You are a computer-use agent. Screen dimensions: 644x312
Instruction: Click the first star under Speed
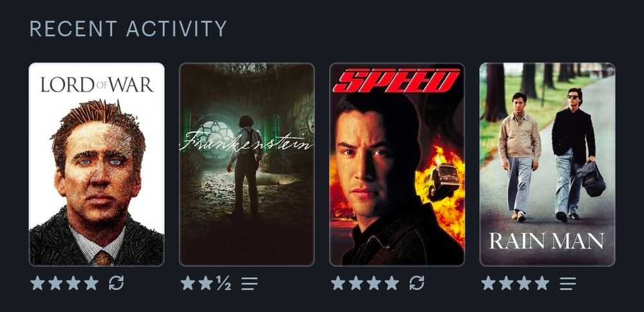click(x=338, y=283)
